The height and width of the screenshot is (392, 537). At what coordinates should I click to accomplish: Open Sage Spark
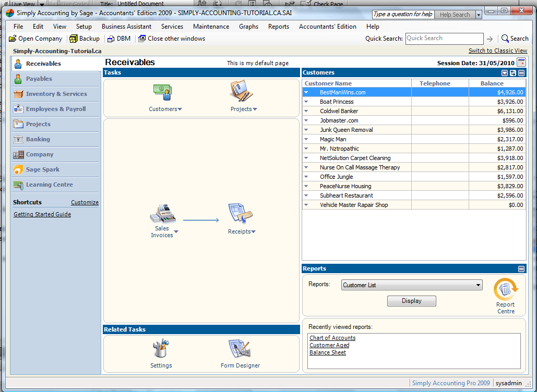[x=55, y=169]
